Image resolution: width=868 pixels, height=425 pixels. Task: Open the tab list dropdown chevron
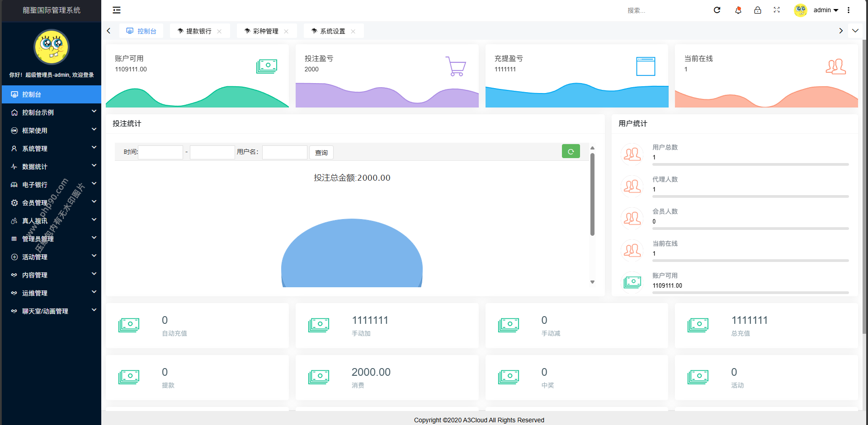coord(855,31)
